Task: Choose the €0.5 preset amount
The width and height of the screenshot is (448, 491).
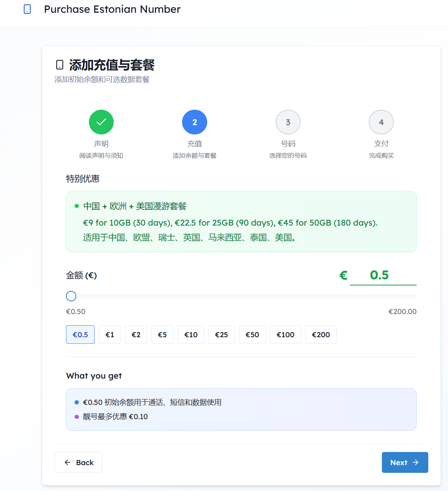Action: (80, 335)
